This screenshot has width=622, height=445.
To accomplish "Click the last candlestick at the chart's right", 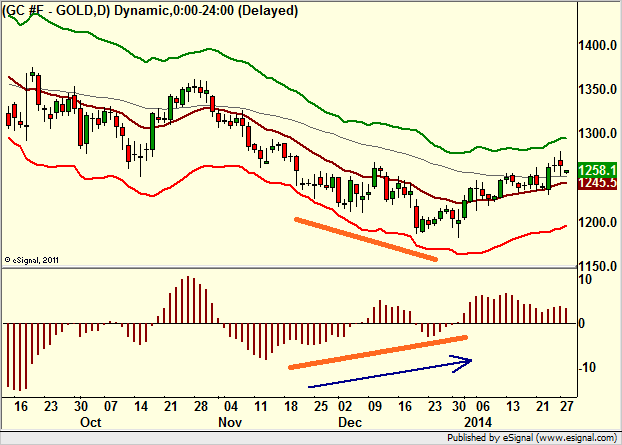I will (x=566, y=171).
